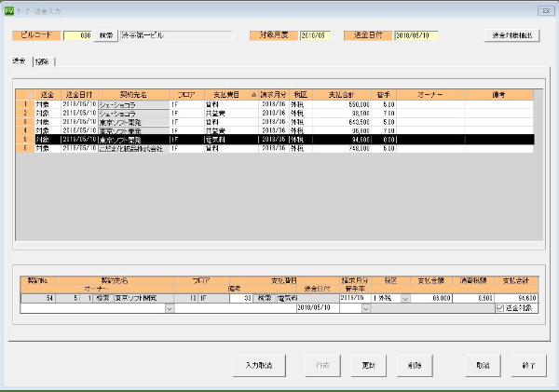This screenshot has height=392, width=559.
Task: Click the 支払費目 code field showing 30
Action: 241,298
